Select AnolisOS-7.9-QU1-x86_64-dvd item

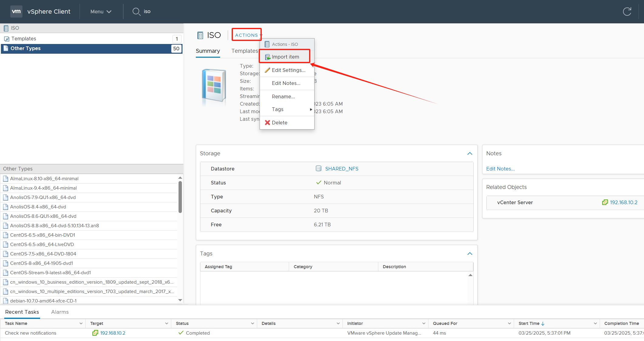point(89,198)
